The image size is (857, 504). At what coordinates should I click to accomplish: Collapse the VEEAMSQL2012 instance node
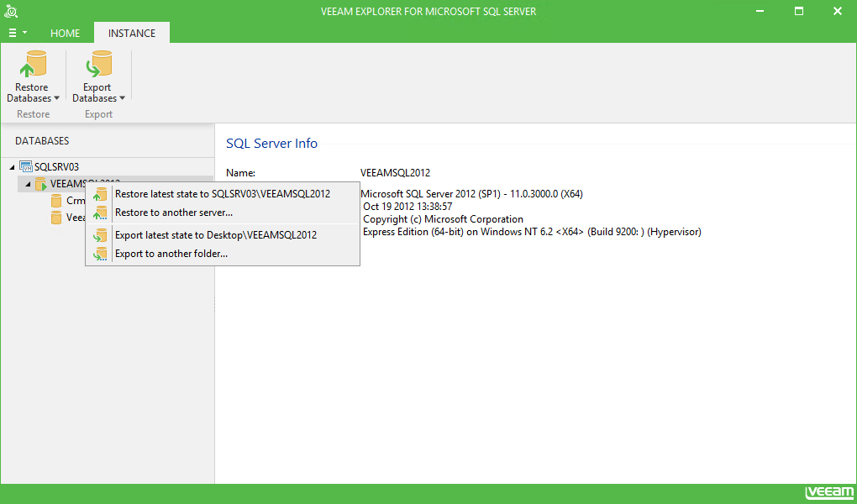point(28,184)
